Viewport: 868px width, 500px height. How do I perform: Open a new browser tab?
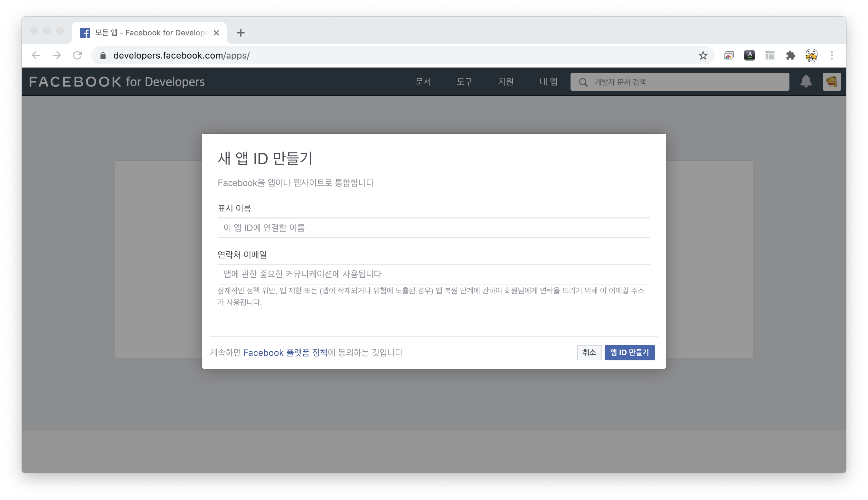(x=241, y=33)
